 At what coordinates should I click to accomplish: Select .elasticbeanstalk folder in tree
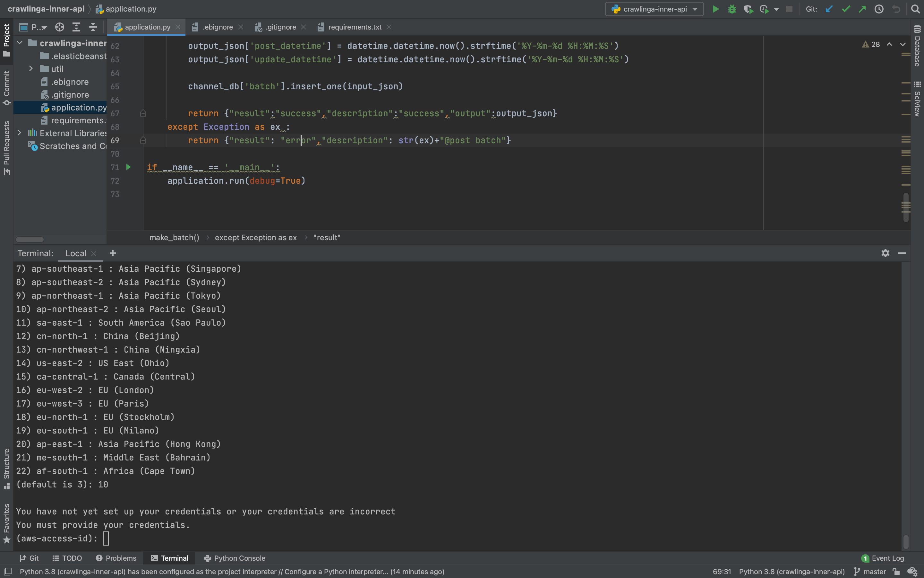(x=73, y=56)
